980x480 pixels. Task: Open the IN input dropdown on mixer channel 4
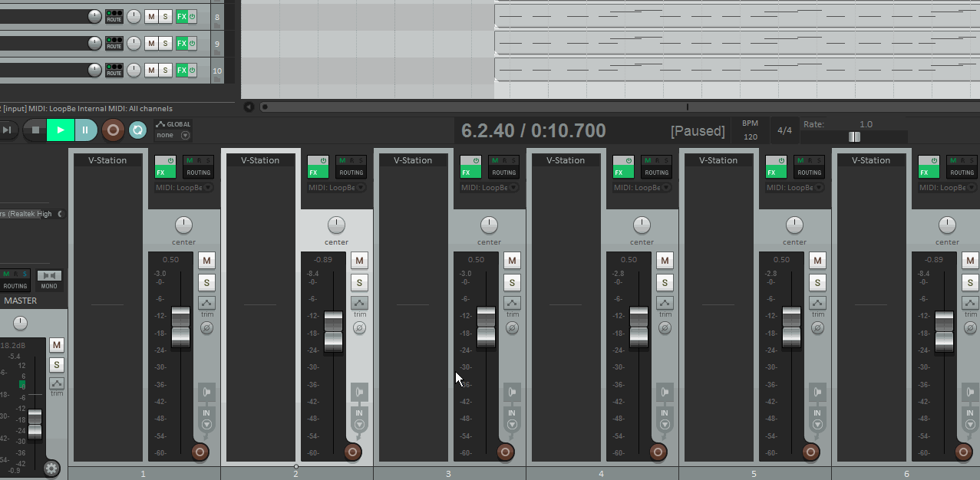tap(665, 419)
